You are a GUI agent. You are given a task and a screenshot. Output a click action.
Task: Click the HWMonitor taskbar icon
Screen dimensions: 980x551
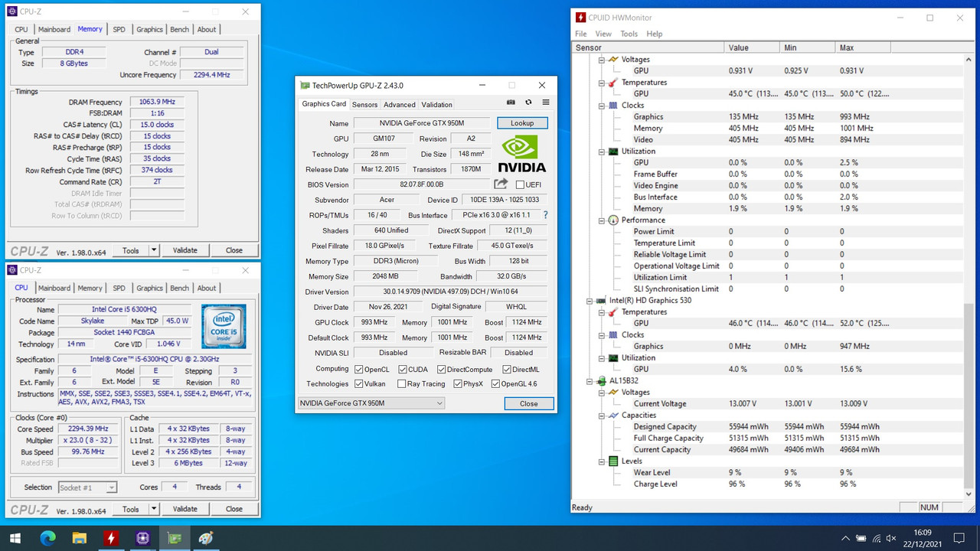tap(111, 539)
